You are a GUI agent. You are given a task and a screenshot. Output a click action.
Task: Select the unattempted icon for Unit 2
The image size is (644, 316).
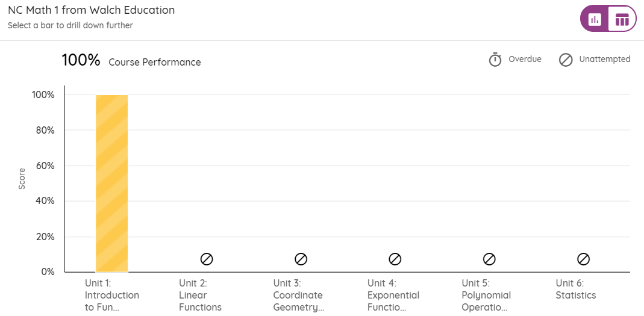click(207, 259)
